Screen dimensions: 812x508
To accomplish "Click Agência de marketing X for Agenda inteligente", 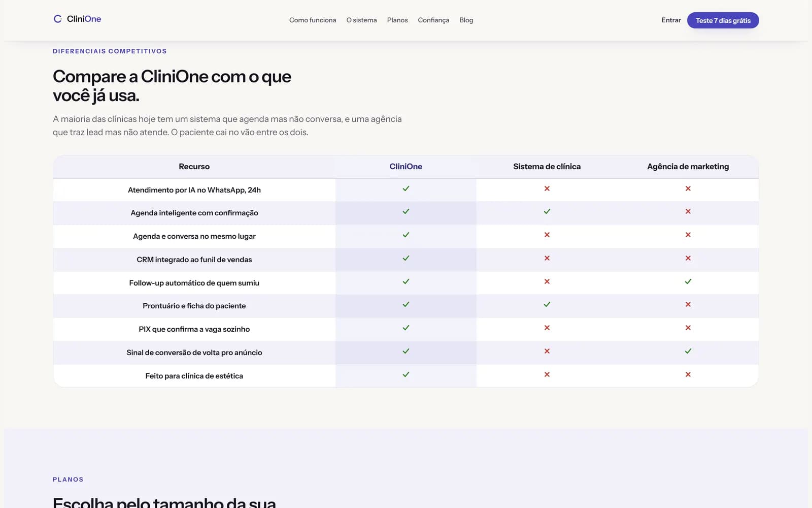I will pos(688,211).
